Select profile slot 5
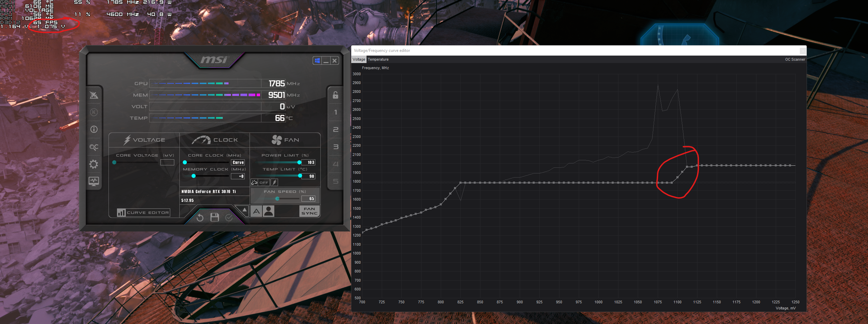Screen dimensions: 868x324 (x=335, y=181)
